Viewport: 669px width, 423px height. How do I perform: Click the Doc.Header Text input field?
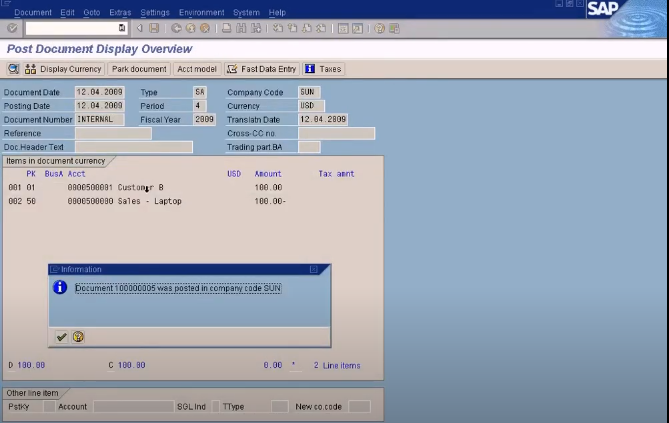134,147
